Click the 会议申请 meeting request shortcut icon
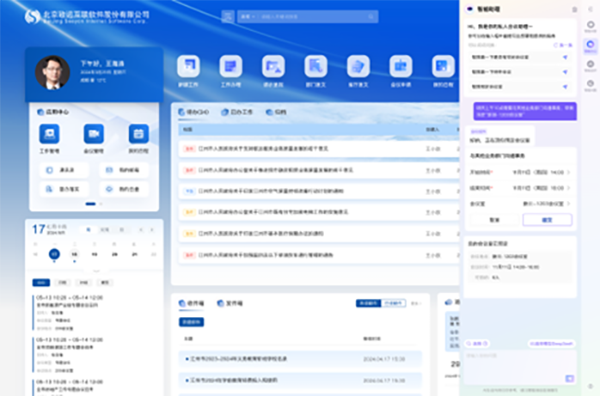 (401, 66)
